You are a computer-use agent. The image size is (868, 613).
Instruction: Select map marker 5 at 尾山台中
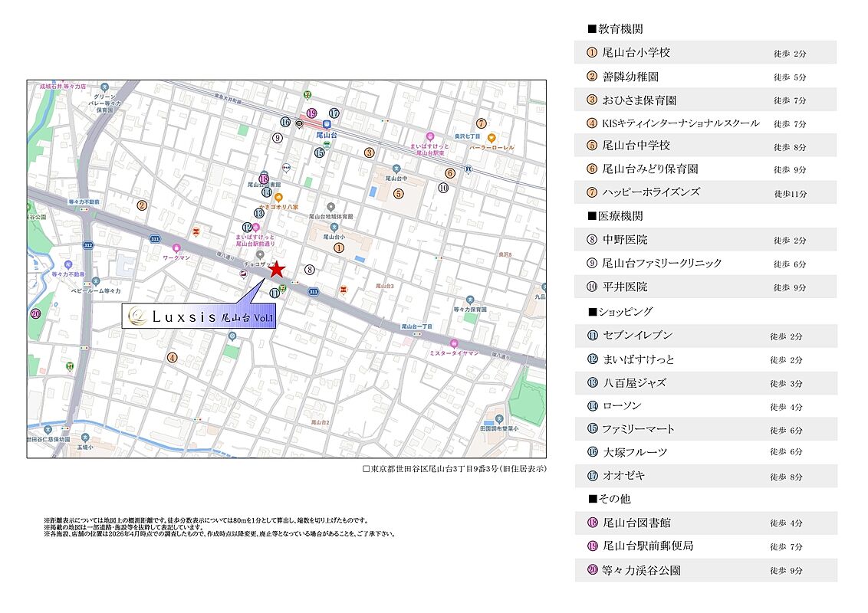398,194
